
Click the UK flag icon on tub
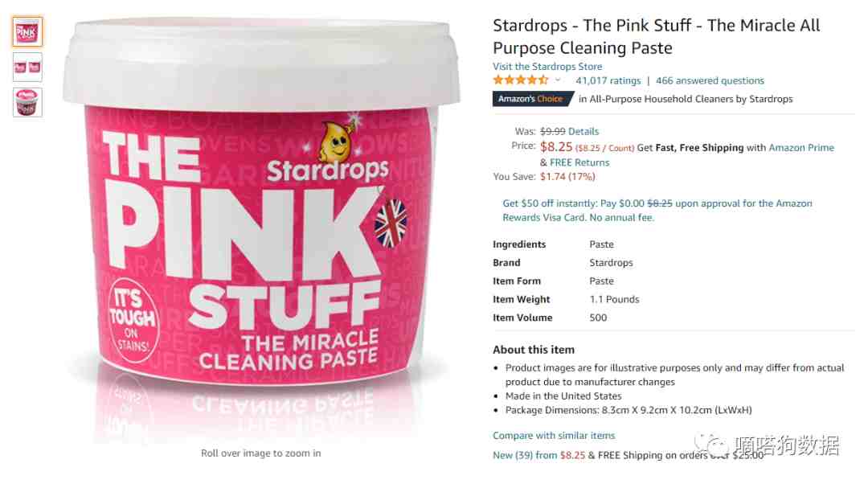click(x=391, y=224)
